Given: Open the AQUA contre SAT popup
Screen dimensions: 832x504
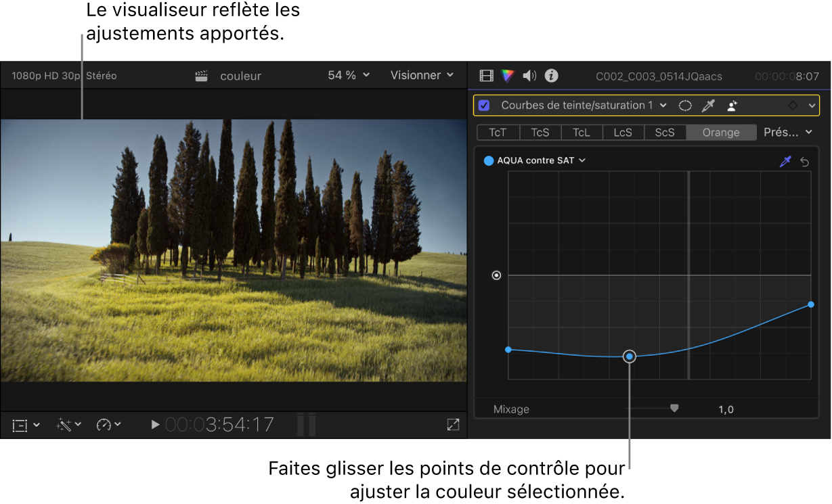Looking at the screenshot, I should tap(535, 161).
